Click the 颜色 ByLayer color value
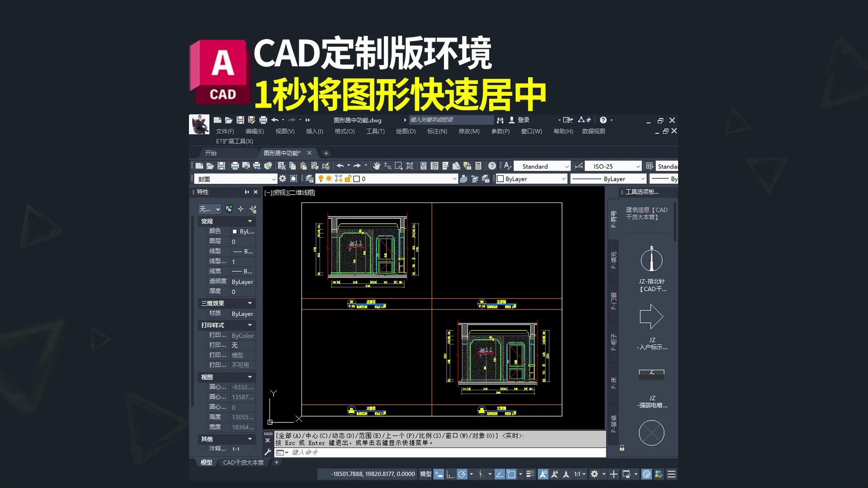The width and height of the screenshot is (868, 488). tap(243, 231)
